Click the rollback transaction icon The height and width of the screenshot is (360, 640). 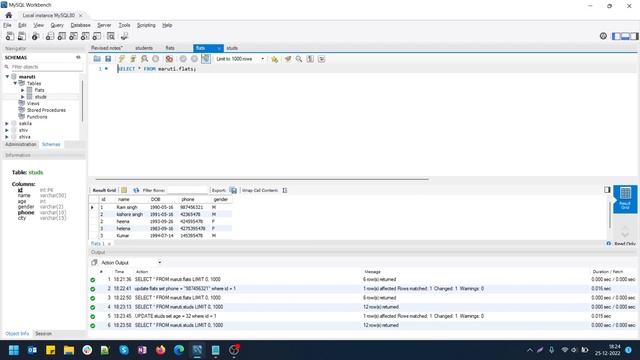pos(194,59)
